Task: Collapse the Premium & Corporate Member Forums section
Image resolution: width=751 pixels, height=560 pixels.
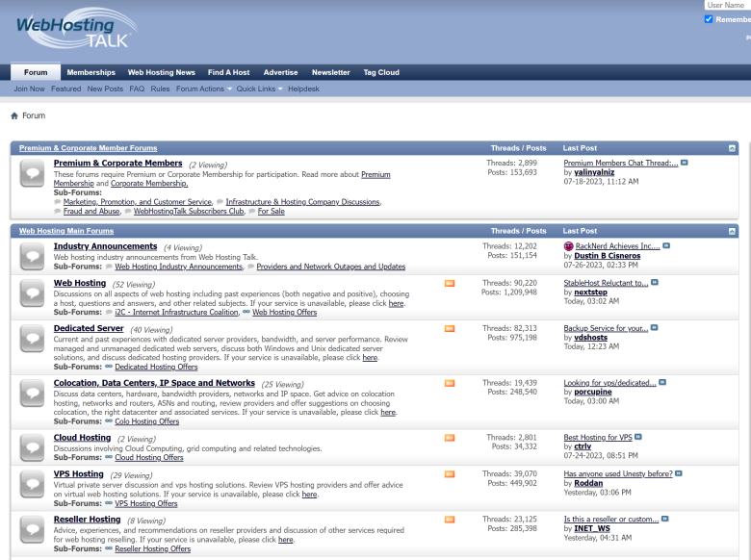Action: coord(732,148)
